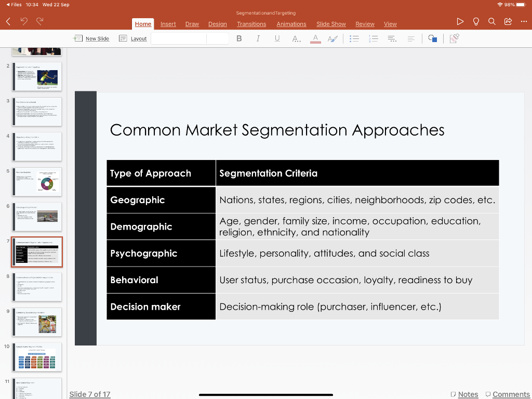Tap the Wi-Fi status icon

point(500,5)
